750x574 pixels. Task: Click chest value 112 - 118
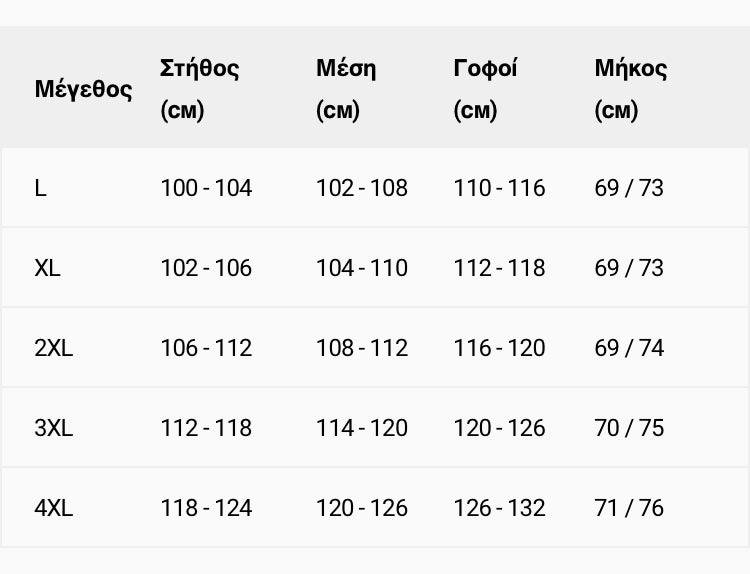point(206,428)
